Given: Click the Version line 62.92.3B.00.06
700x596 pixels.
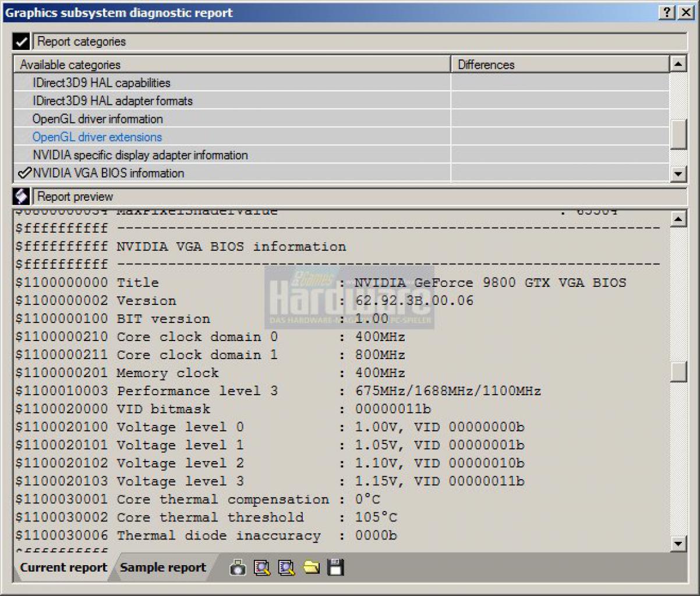Looking at the screenshot, I should click(x=245, y=301).
